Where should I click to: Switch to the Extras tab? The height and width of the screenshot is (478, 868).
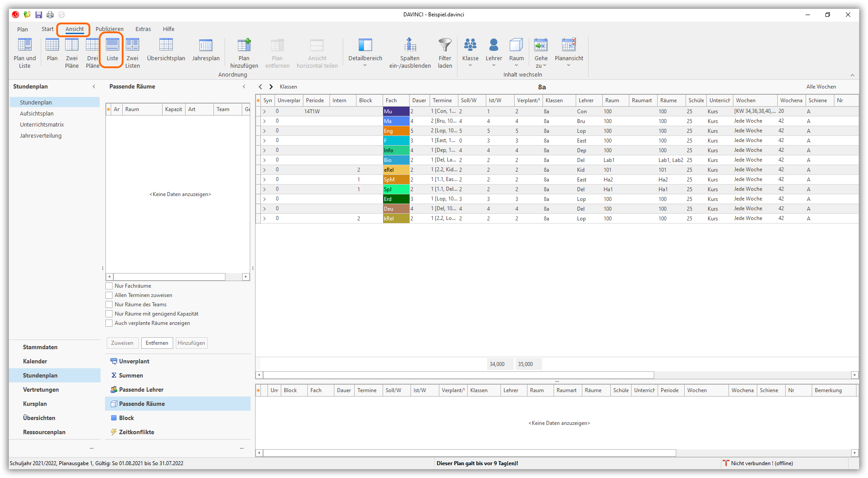coord(143,29)
